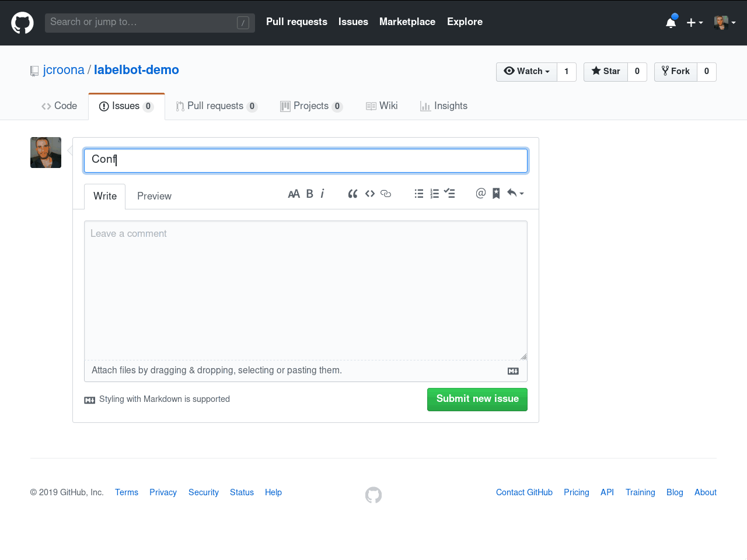Image resolution: width=747 pixels, height=560 pixels.
Task: Open the Pricing footer link
Action: [577, 493]
